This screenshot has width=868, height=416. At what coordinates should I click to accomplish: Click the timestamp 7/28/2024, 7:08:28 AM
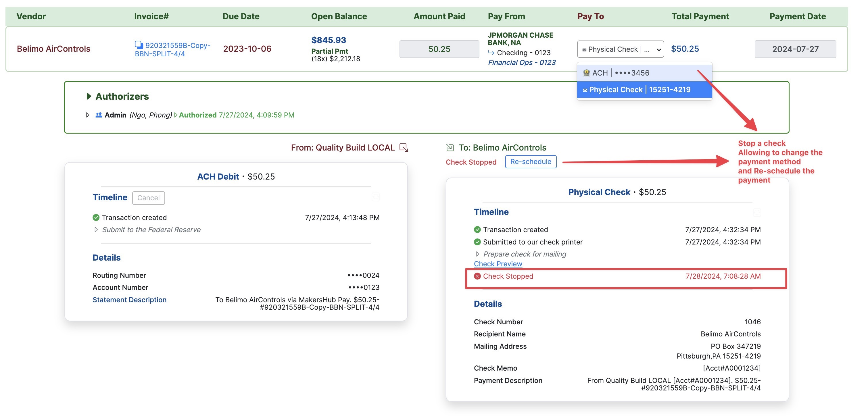pyautogui.click(x=723, y=276)
